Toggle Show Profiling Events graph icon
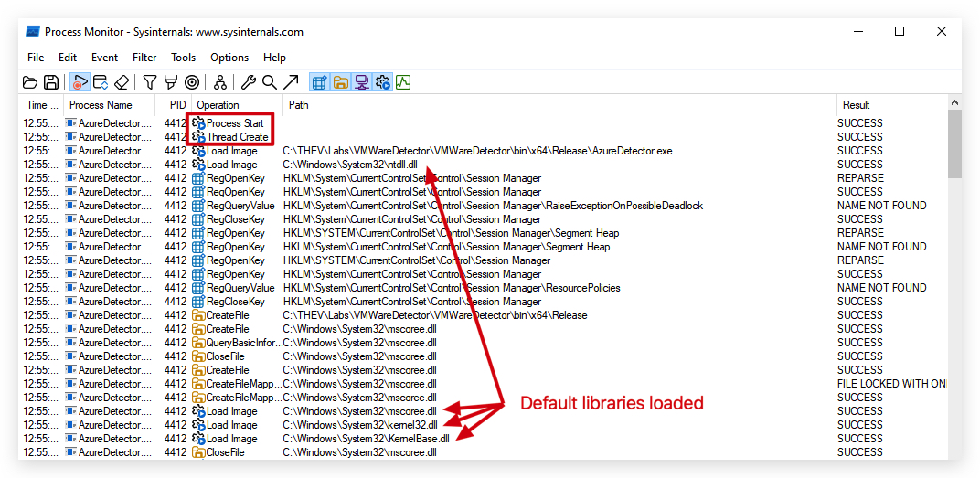This screenshot has width=980, height=478. pyautogui.click(x=403, y=82)
